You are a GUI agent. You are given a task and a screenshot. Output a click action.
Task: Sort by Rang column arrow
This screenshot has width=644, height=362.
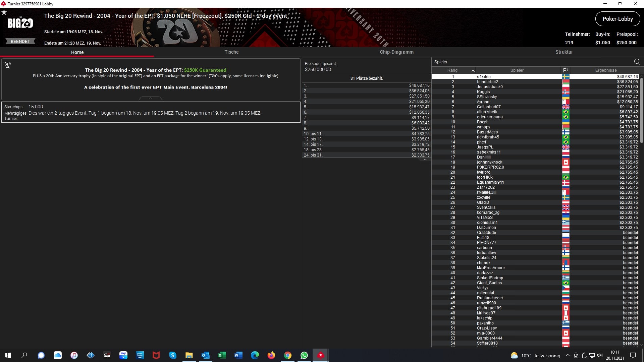[x=473, y=70]
